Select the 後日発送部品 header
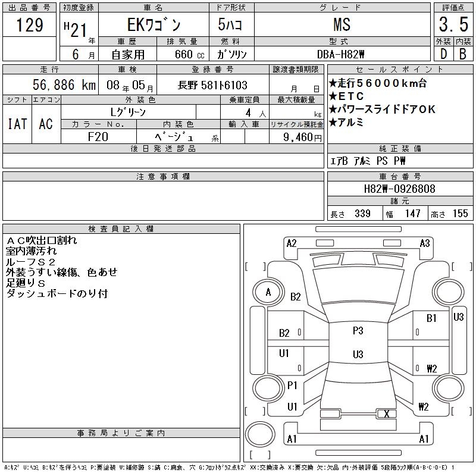Image resolution: width=476 pixels, height=476 pixels. tap(162, 149)
